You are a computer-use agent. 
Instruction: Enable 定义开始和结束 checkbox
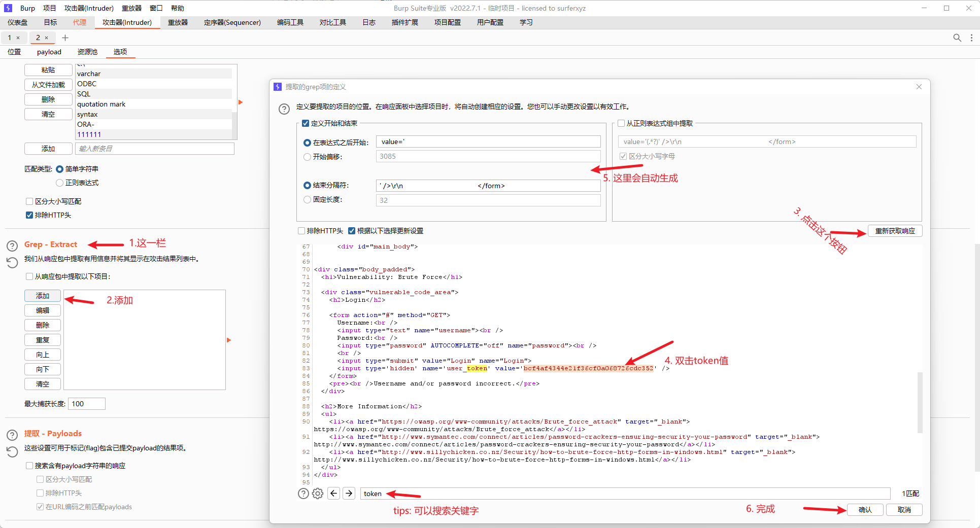click(306, 123)
